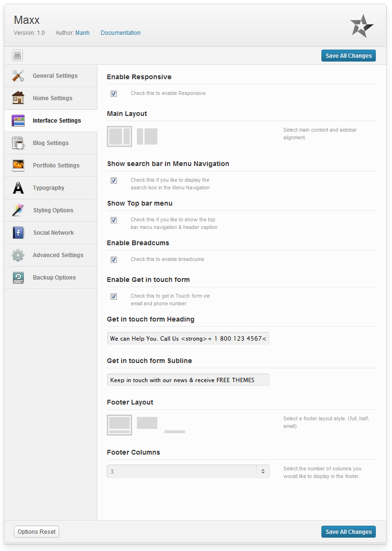
Task: Select the right-sidebar main layout thumbnail
Action: tap(119, 136)
